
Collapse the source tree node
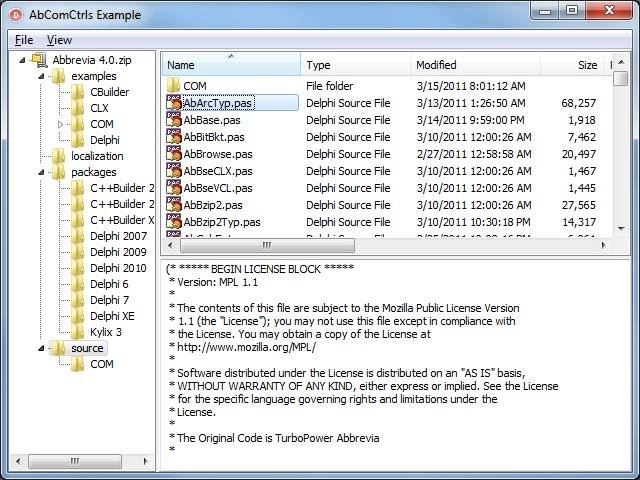coord(41,348)
